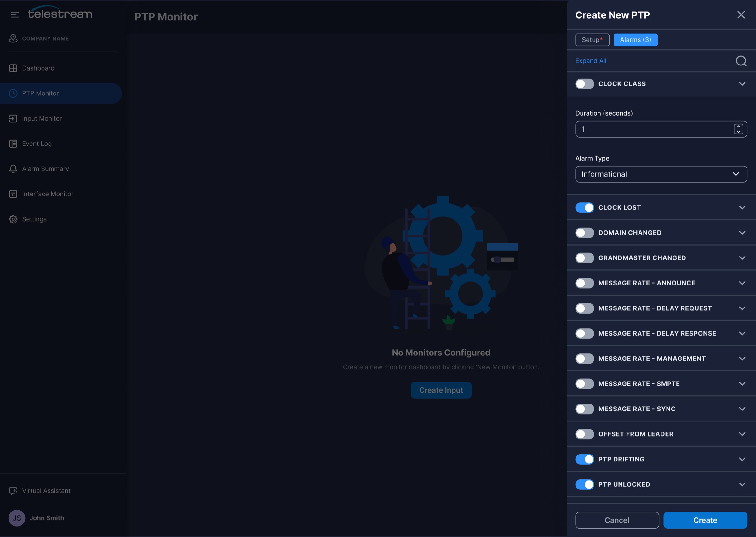The width and height of the screenshot is (756, 537).
Task: Click the Dashboard grid icon
Action: pos(13,68)
